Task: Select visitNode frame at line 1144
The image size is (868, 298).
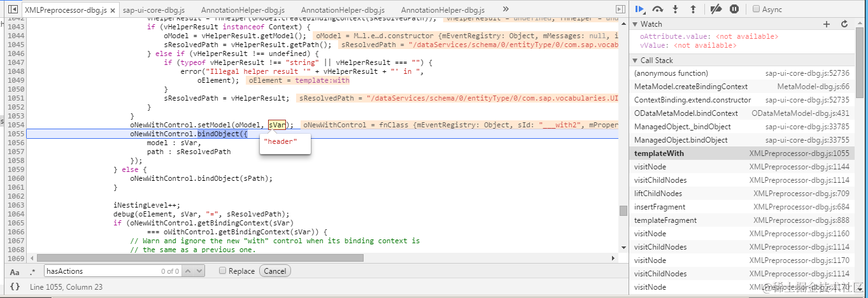Action: (x=742, y=167)
